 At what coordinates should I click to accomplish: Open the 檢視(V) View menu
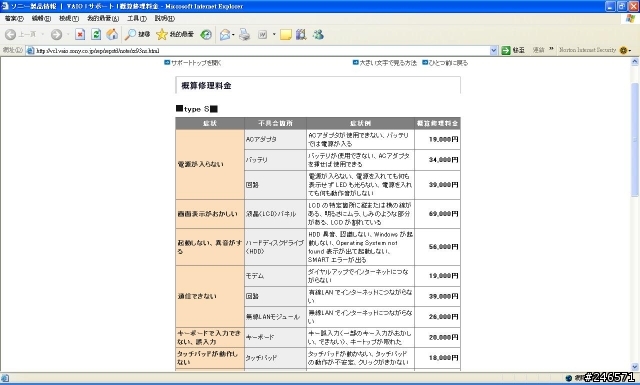point(69,18)
